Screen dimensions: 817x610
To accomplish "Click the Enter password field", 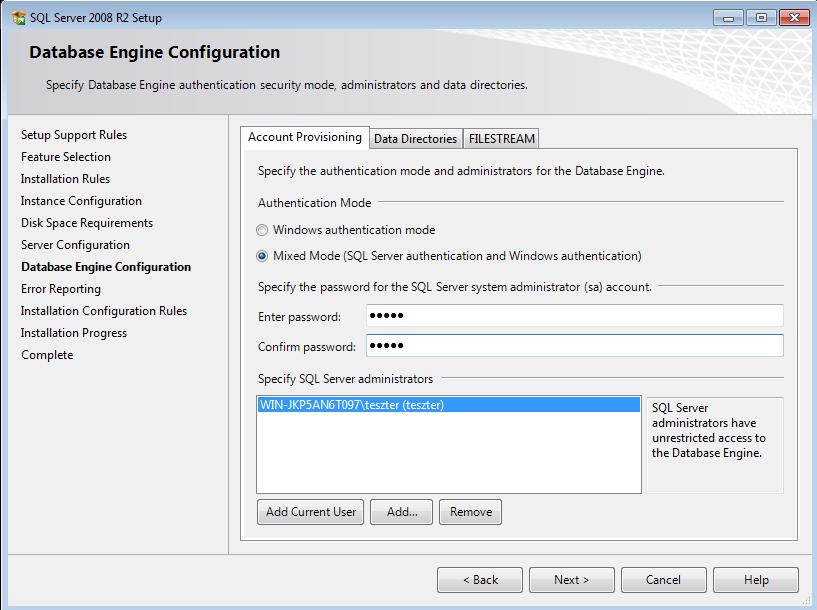I will (575, 316).
